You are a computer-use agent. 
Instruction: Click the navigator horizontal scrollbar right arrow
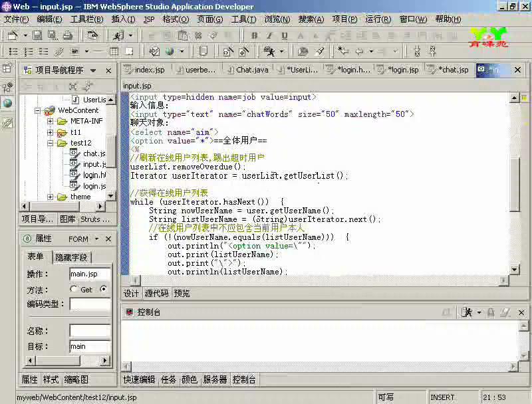click(100, 206)
